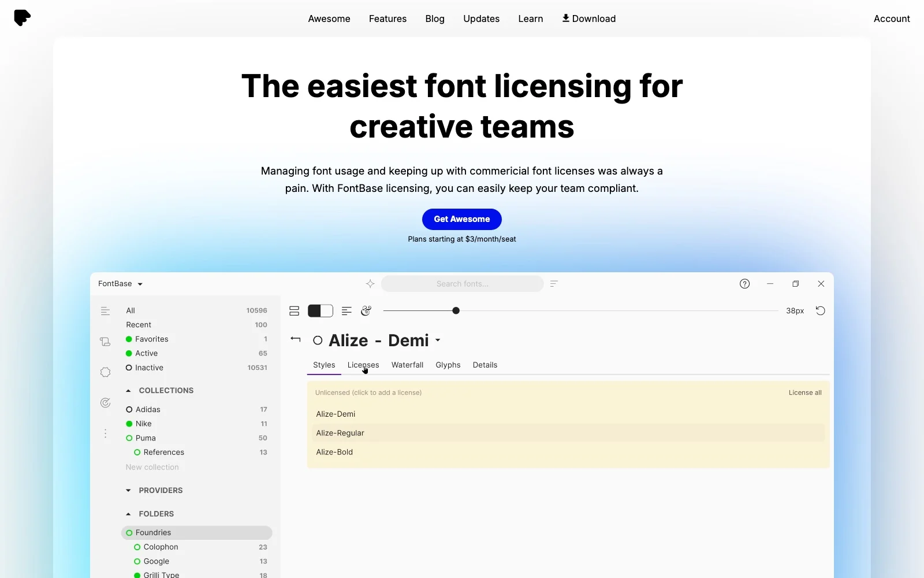Switch the font list view layout icon
924x578 pixels.
coord(295,311)
